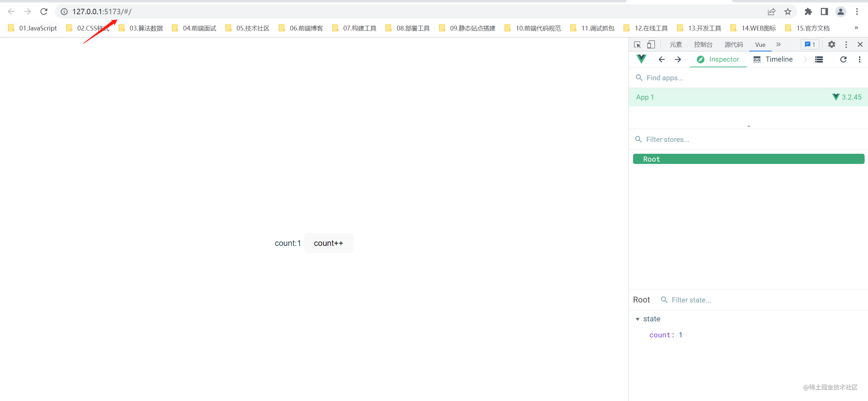Toggle the browser side panel
The width and height of the screenshot is (868, 401).
point(824,12)
